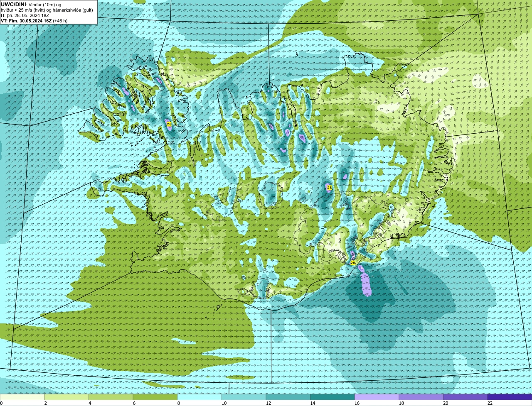The image size is (532, 406).
Task: Click the scale value '6' on the legend
Action: click(134, 403)
